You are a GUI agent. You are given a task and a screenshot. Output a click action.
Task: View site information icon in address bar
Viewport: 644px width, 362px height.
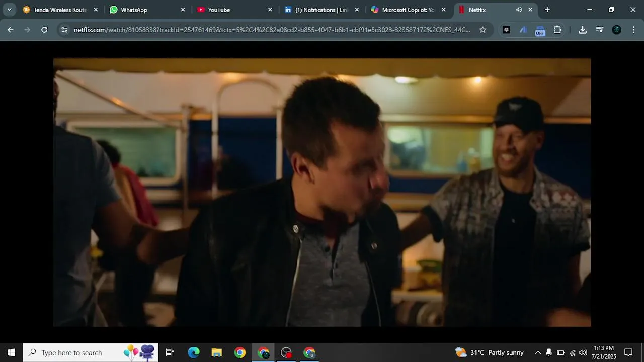pyautogui.click(x=64, y=30)
